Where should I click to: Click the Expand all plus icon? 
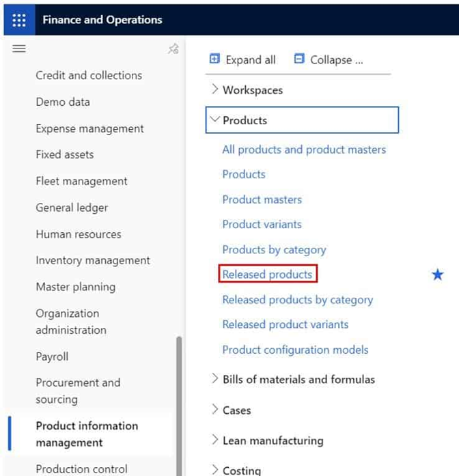click(214, 58)
